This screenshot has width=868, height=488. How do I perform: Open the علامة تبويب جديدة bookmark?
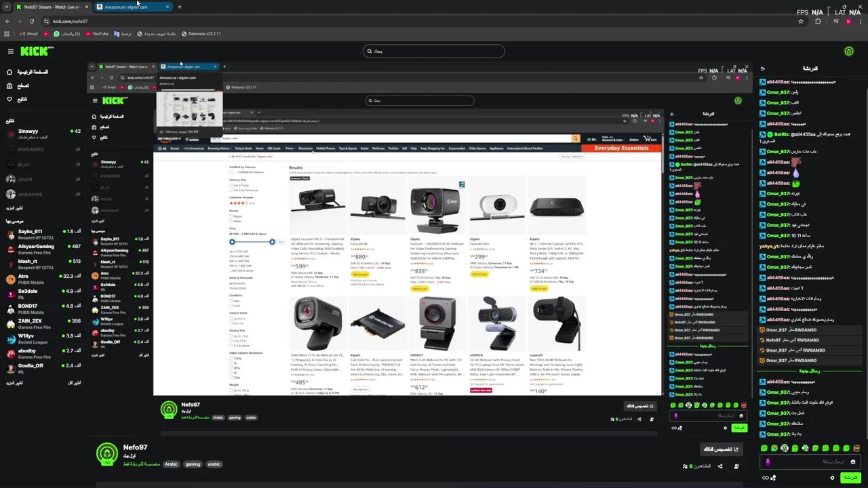157,34
